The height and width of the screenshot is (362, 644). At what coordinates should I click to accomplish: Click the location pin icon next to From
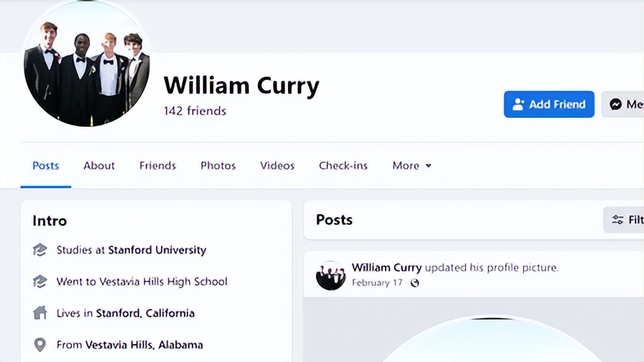tap(40, 345)
